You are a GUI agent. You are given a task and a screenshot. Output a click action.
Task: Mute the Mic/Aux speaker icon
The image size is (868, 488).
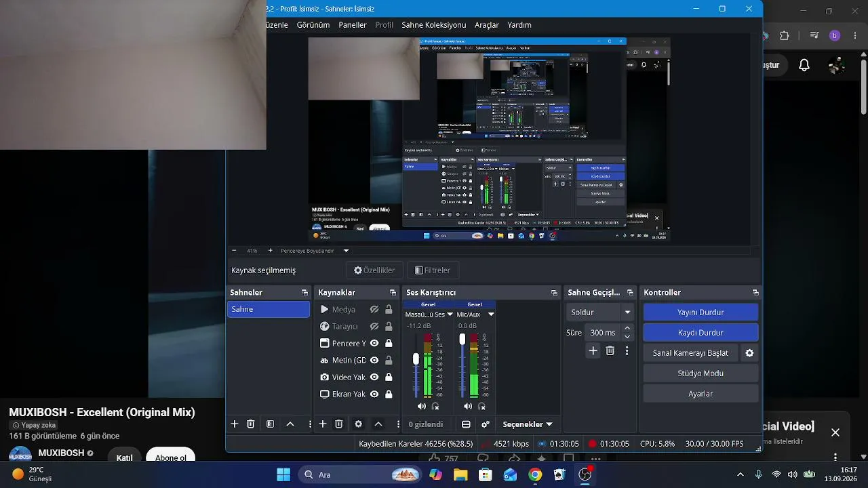468,407
